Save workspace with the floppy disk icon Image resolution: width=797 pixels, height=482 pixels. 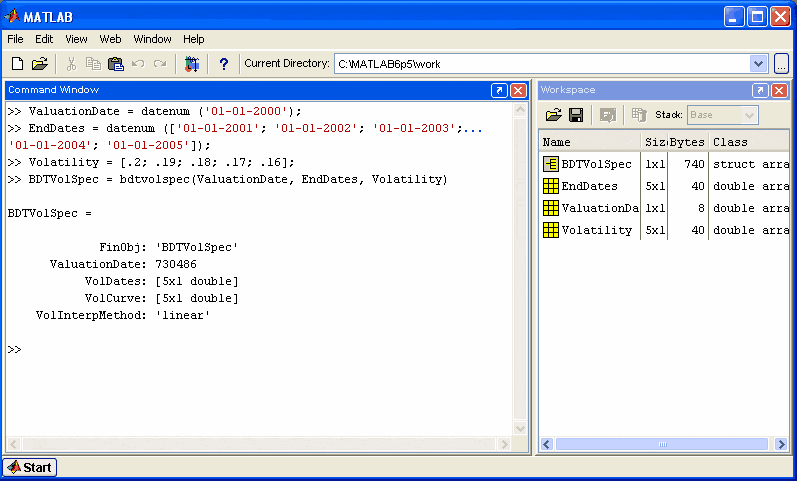[x=576, y=115]
